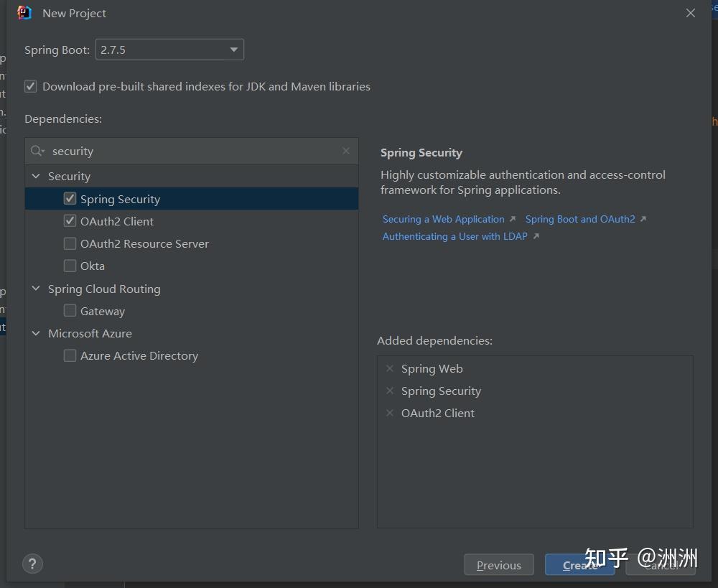Select the Spring Security row text
The width and height of the screenshot is (718, 588).
[120, 199]
